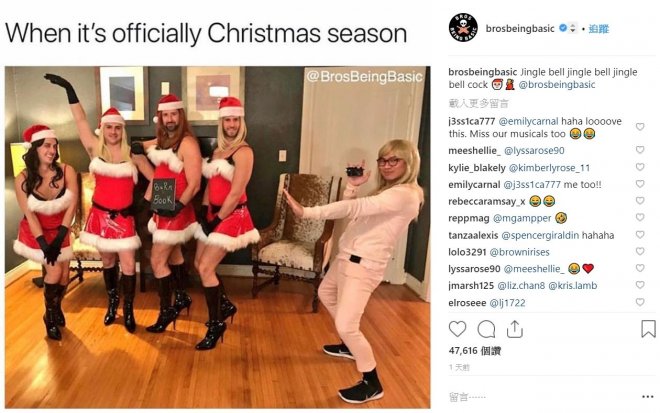View the 47,616 likes list

(x=474, y=351)
